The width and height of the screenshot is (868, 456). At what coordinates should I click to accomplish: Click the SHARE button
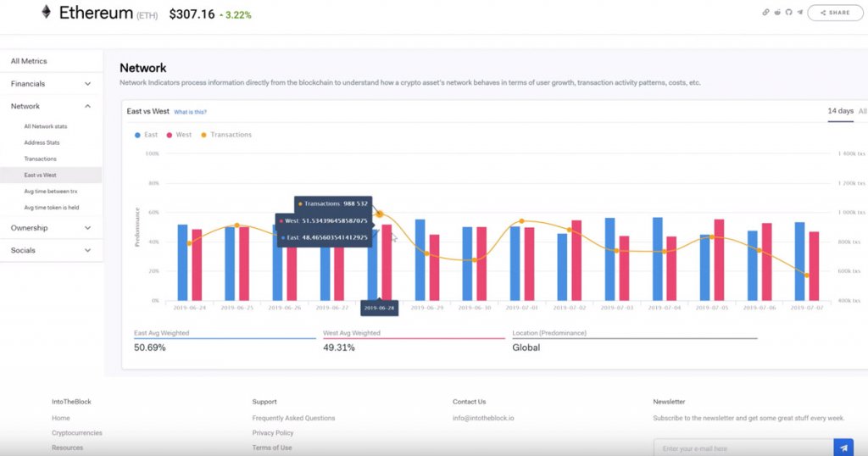(x=835, y=12)
